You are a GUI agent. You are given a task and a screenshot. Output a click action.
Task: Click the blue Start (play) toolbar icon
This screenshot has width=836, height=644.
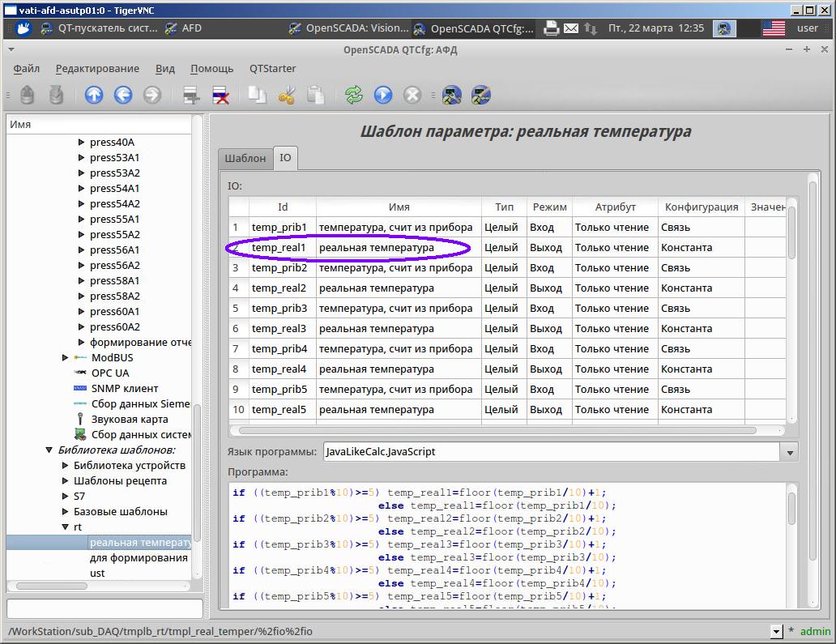pos(383,96)
